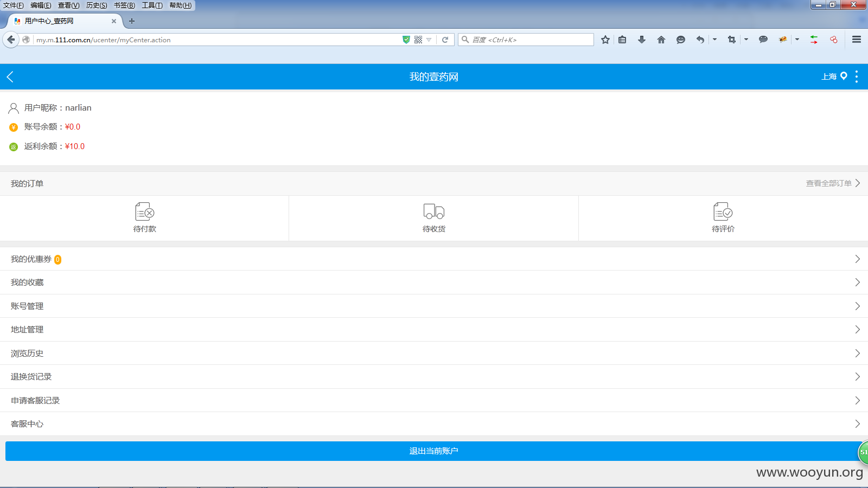Open a new tab with plus button
The image size is (868, 488).
tap(132, 21)
